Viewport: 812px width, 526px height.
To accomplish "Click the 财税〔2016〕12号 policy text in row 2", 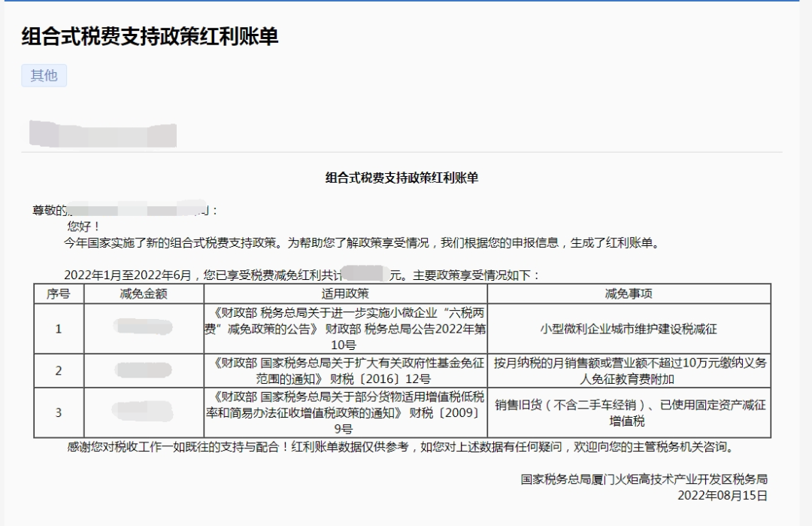I will (x=345, y=370).
